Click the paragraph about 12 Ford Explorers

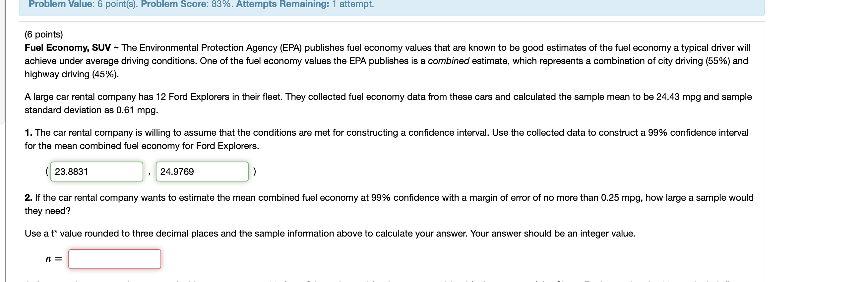click(x=388, y=103)
